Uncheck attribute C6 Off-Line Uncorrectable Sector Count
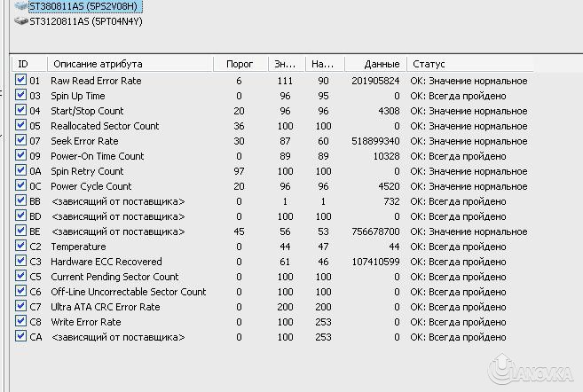The height and width of the screenshot is (392, 583). point(20,291)
